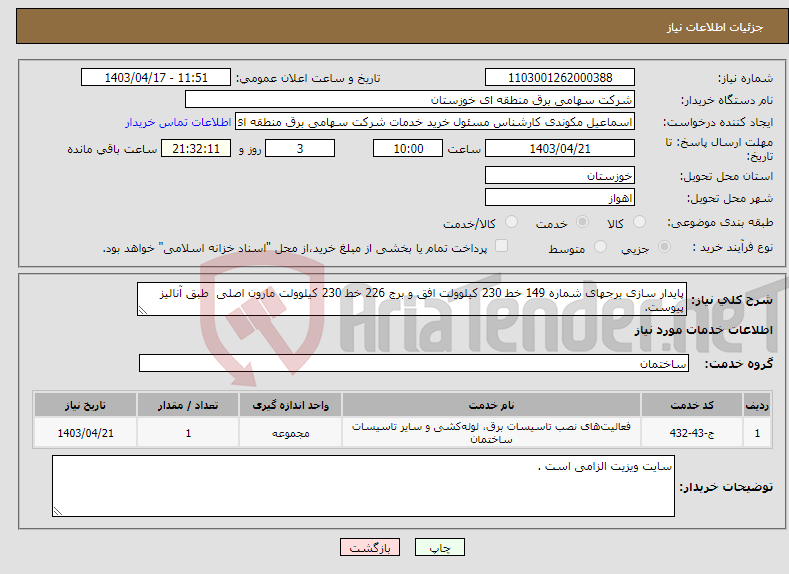789x574 pixels.
Task: Click the city field اهواز
Action: click(x=560, y=197)
